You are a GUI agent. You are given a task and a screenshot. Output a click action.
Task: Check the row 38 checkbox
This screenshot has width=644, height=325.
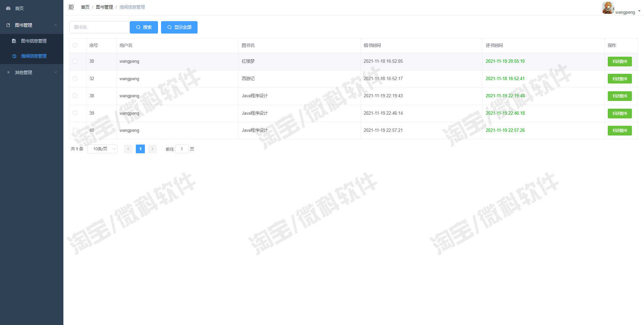(x=75, y=96)
